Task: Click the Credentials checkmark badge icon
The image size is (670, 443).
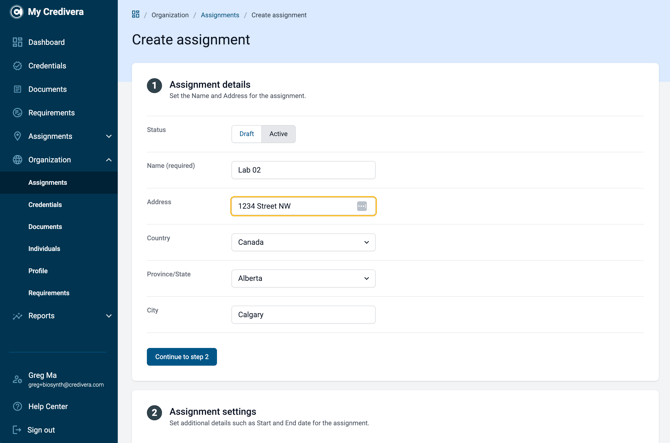Action: 17,66
